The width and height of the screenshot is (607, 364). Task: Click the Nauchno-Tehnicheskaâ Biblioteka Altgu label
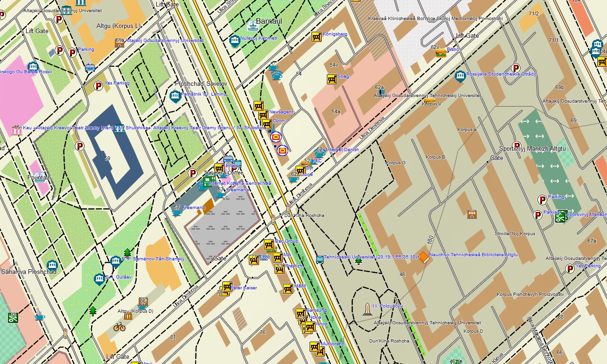tap(473, 255)
